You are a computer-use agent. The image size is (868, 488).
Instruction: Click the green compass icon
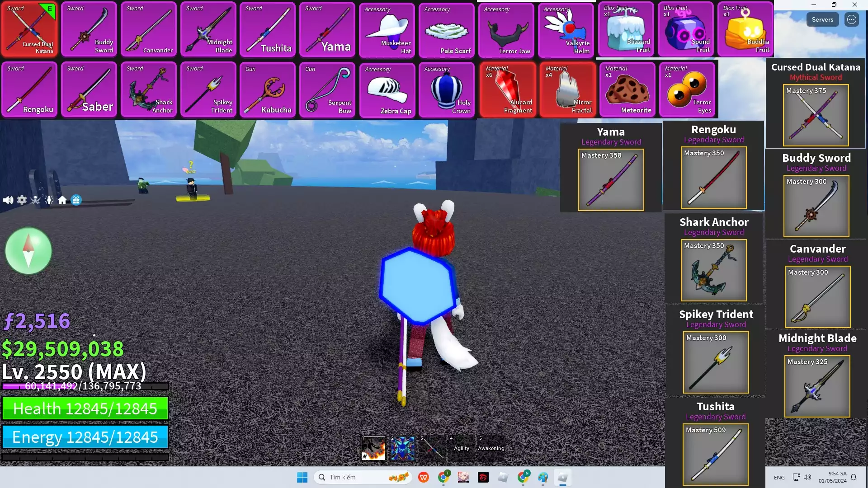point(28,251)
